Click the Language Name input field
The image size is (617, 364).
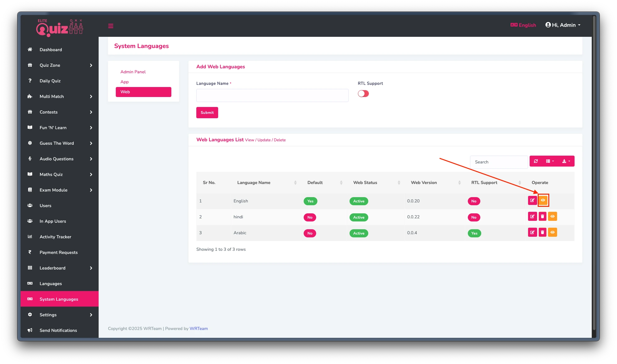pyautogui.click(x=272, y=95)
